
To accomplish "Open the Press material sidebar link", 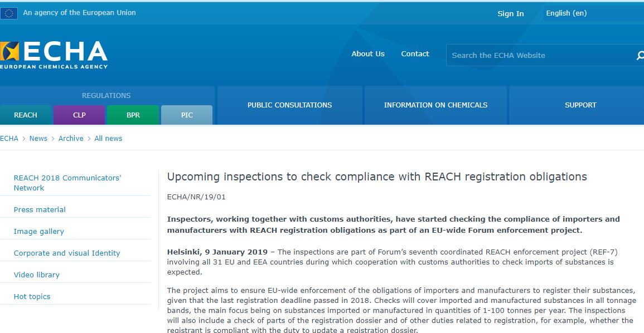I will (x=40, y=210).
